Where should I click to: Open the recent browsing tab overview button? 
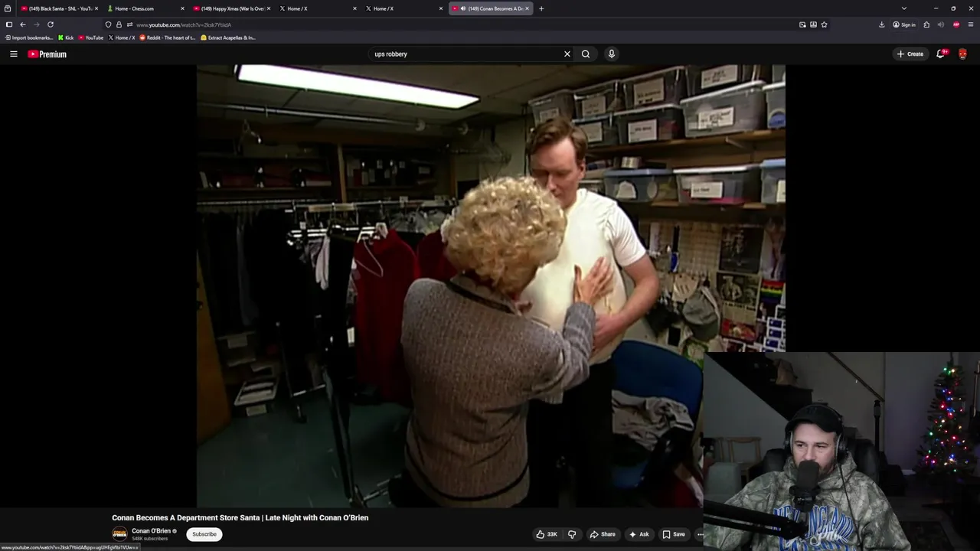coord(8,8)
